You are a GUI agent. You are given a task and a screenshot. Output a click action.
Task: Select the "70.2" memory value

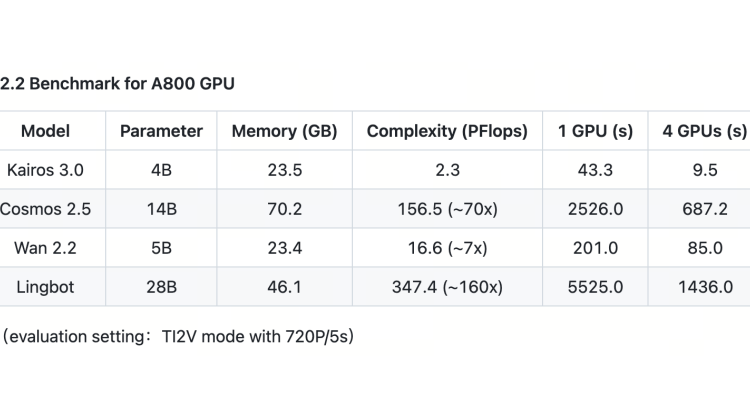click(x=284, y=209)
